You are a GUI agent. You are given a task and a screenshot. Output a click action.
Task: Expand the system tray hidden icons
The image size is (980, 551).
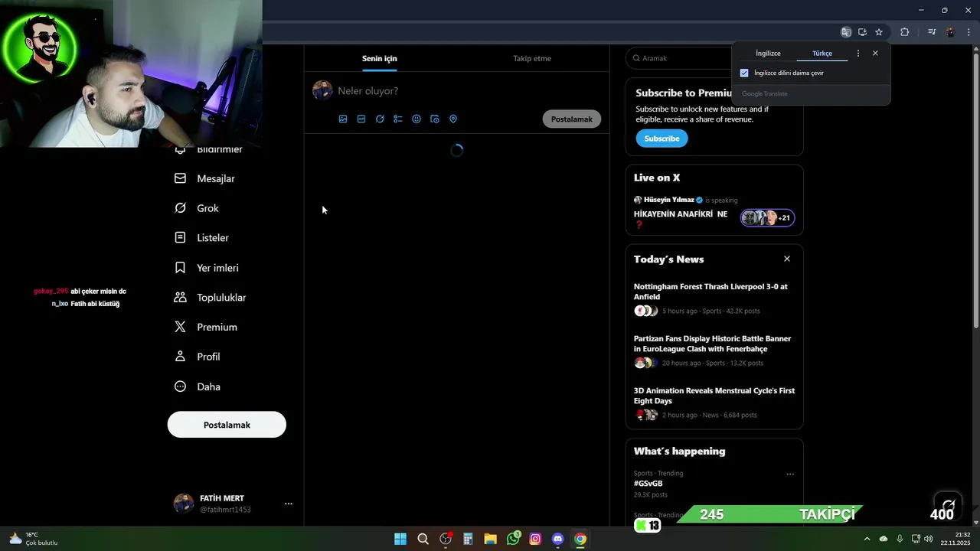[x=867, y=539]
